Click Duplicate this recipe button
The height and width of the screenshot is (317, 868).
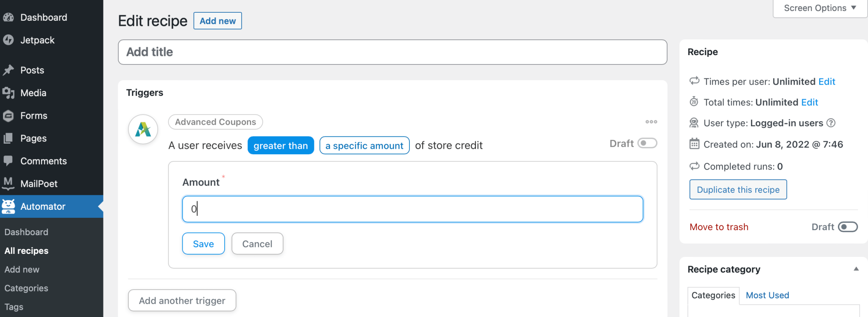[738, 189]
